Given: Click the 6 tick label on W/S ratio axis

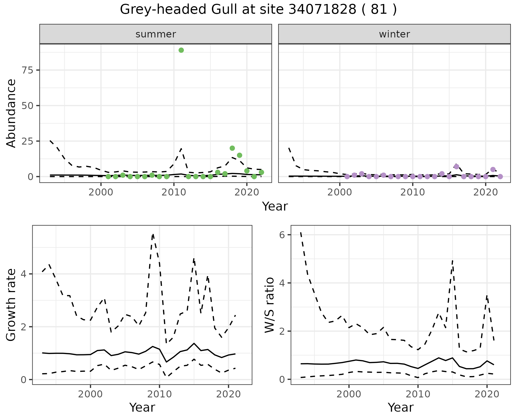Looking at the screenshot, I should pyautogui.click(x=282, y=235).
